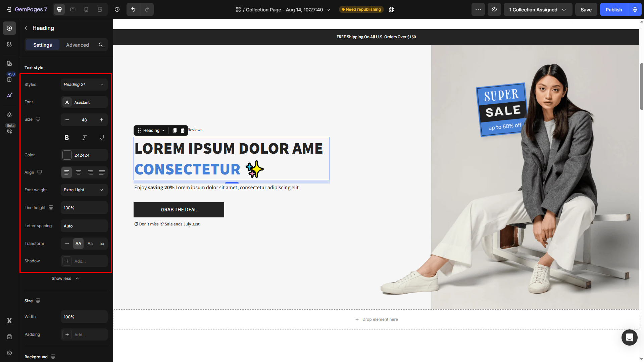
Task: Open the chat support bubble
Action: click(x=629, y=337)
